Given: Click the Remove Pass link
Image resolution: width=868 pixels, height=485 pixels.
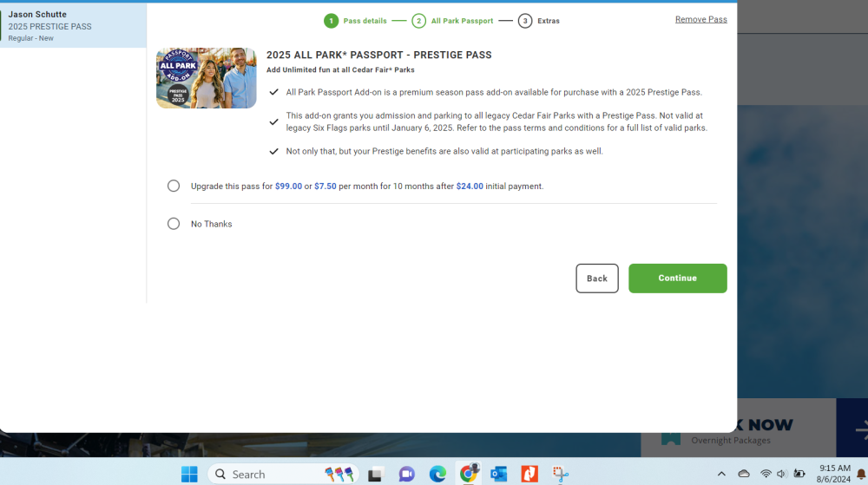Looking at the screenshot, I should point(700,19).
